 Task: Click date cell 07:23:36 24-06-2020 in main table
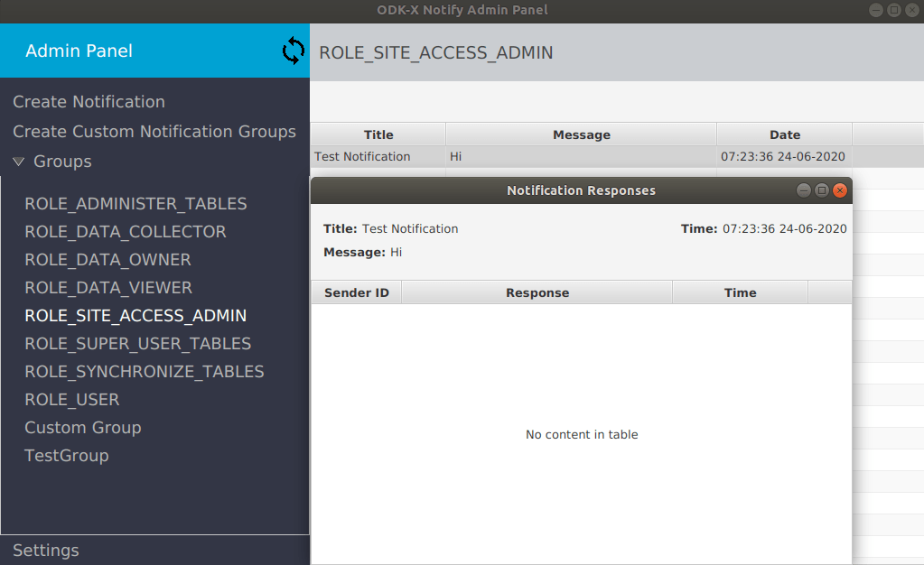tap(783, 157)
